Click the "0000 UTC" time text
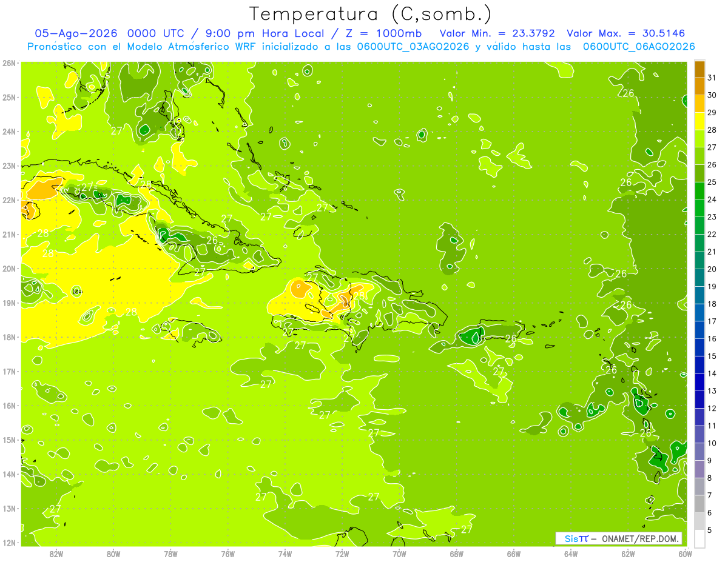The height and width of the screenshot is (562, 728). pos(155,33)
